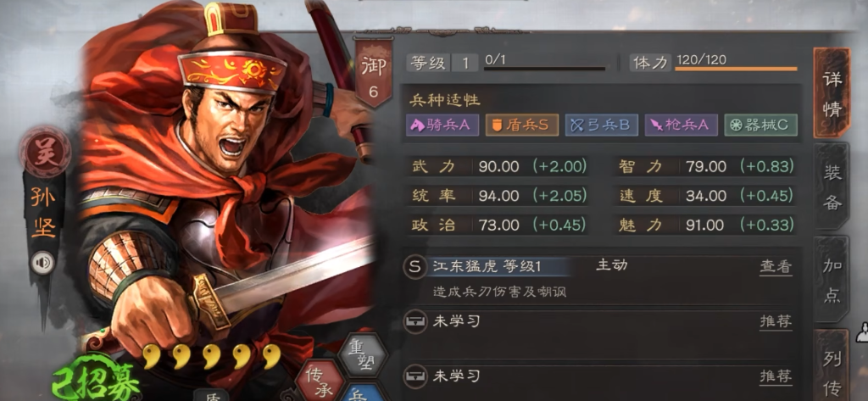Tap the 重塑 hexagon button

(362, 354)
